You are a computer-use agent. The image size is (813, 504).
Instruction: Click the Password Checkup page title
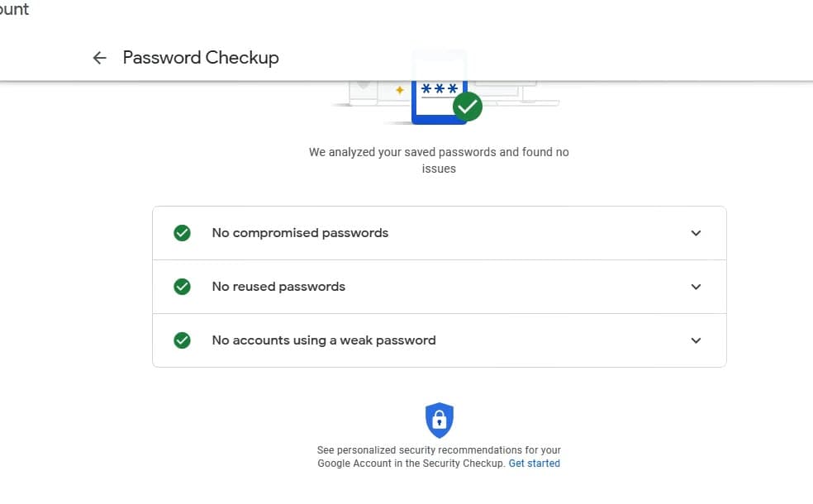click(x=201, y=58)
